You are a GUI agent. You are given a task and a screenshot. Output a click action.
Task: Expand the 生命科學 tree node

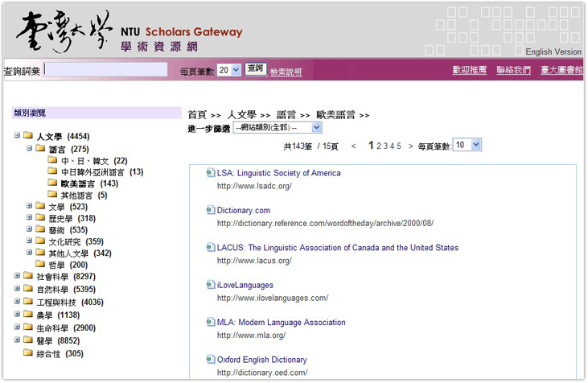click(x=17, y=327)
